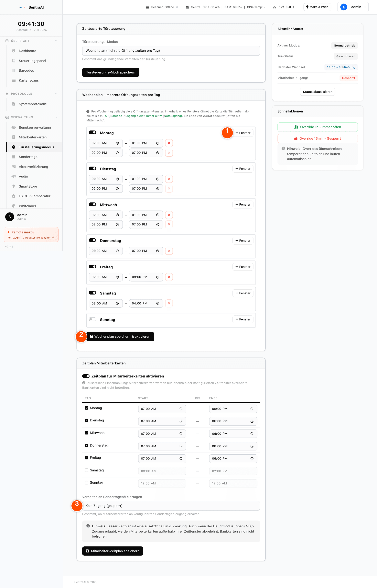Click Mittwoch's 02:00 PM start time field

click(x=105, y=224)
